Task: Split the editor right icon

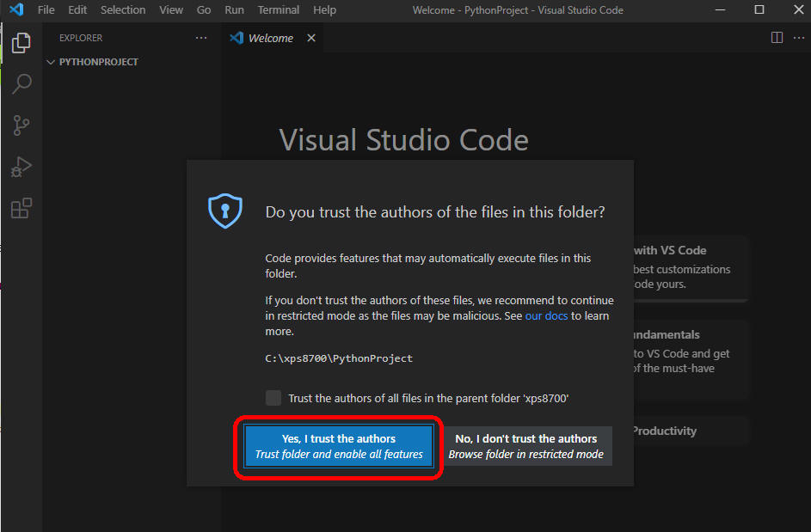Action: pos(777,37)
